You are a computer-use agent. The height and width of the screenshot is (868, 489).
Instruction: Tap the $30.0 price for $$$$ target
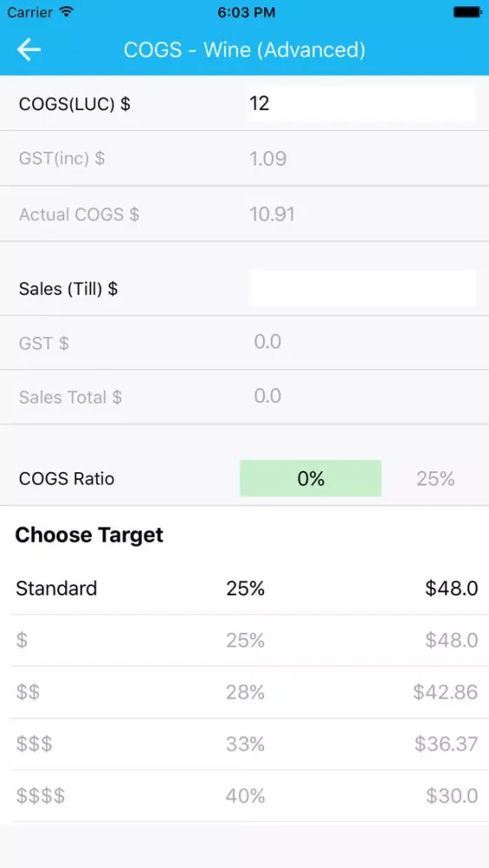click(x=452, y=796)
